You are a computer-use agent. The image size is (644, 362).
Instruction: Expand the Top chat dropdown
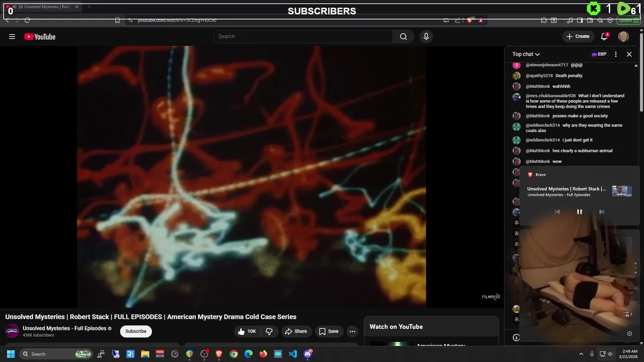point(526,54)
